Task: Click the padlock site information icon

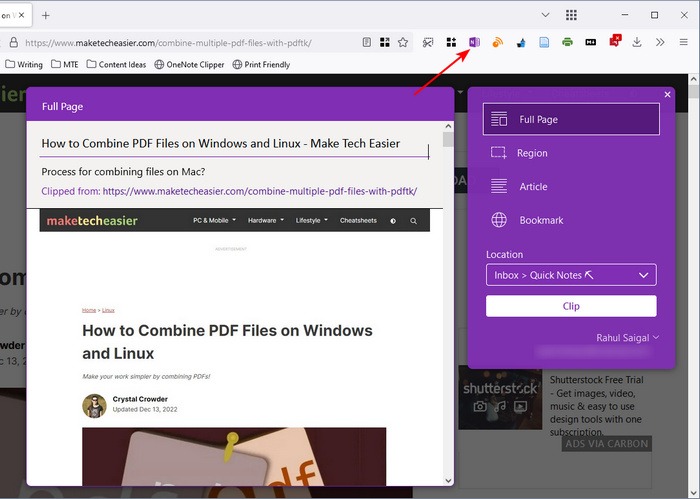Action: tap(14, 42)
